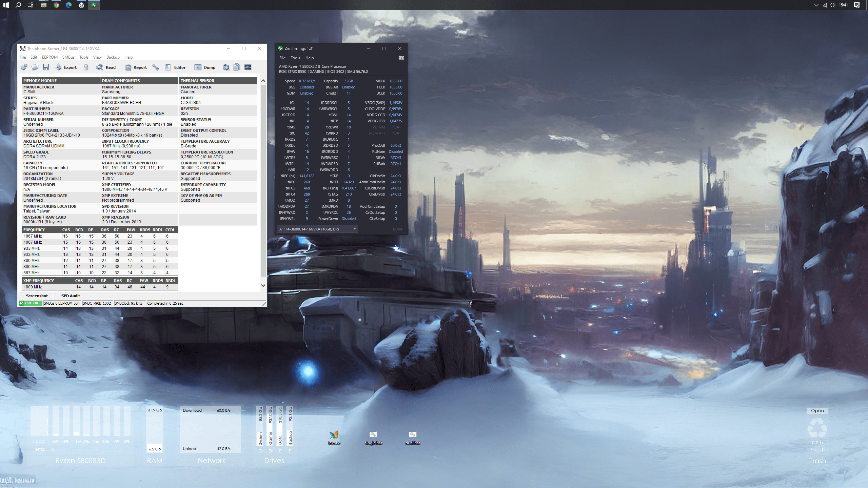Switch to the Screenshot tab
This screenshot has width=868, height=488.
pyautogui.click(x=37, y=296)
